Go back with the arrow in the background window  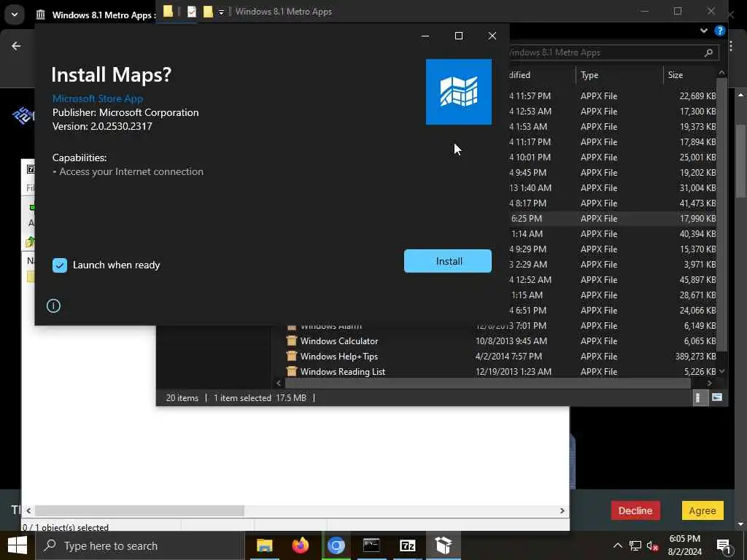tap(16, 46)
